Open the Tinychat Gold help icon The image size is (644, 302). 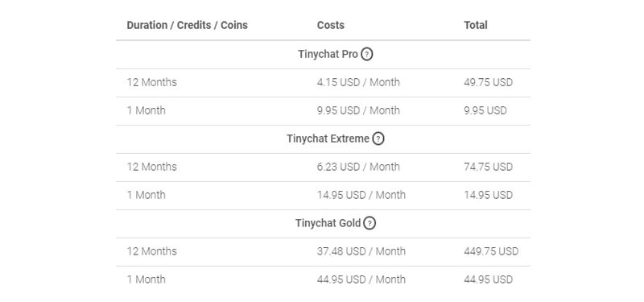369,224
